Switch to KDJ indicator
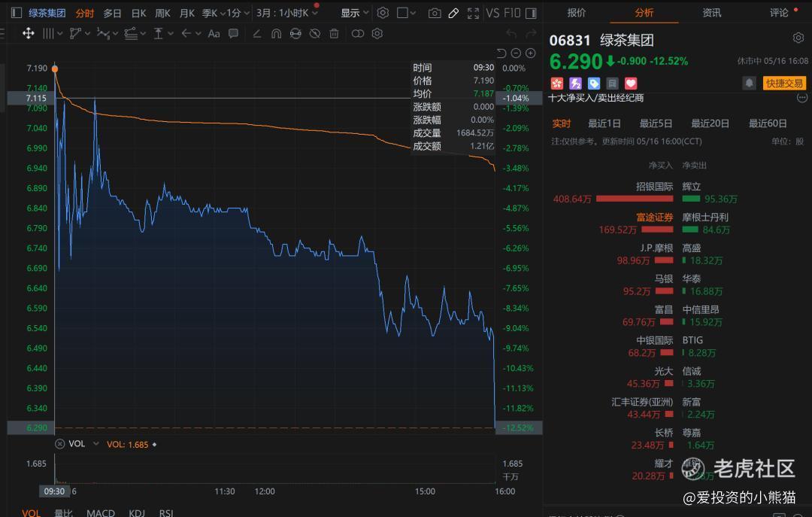Viewport: 812px width, 517px height. (x=137, y=512)
